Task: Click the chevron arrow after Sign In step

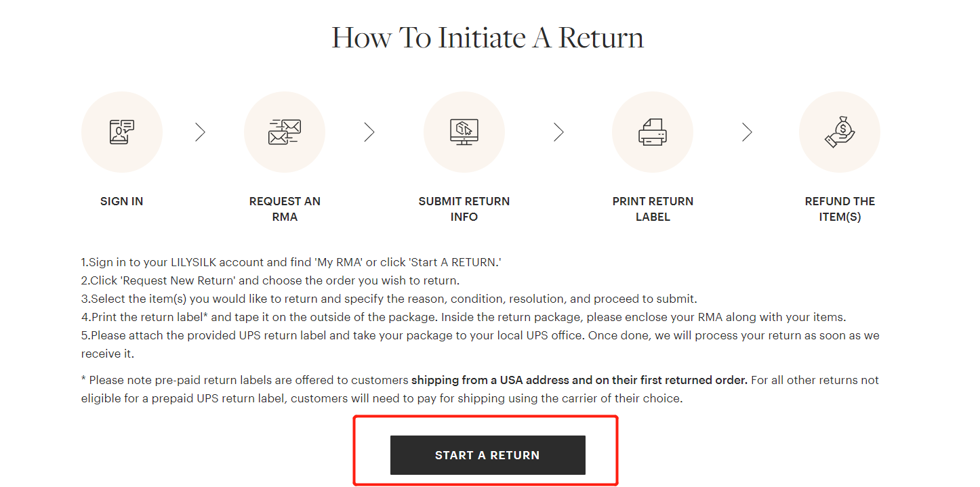Action: click(x=200, y=132)
